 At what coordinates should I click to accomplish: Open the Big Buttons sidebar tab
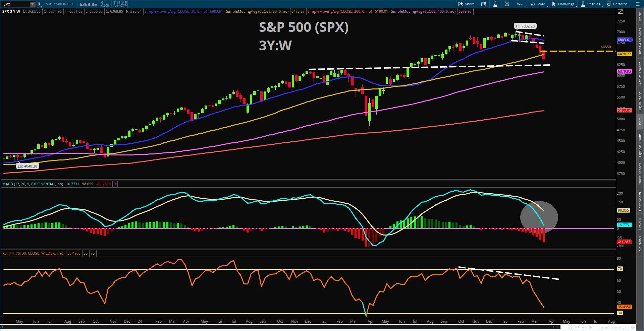pos(640,102)
